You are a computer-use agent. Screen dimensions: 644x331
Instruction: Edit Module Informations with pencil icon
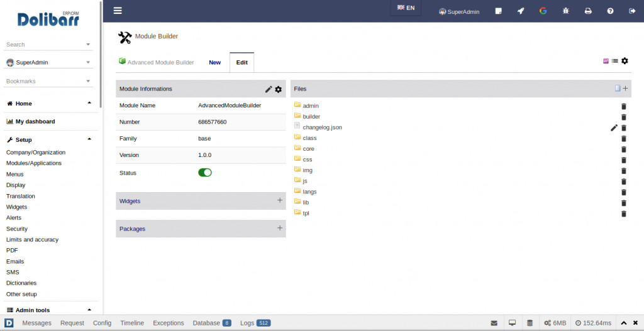(269, 89)
